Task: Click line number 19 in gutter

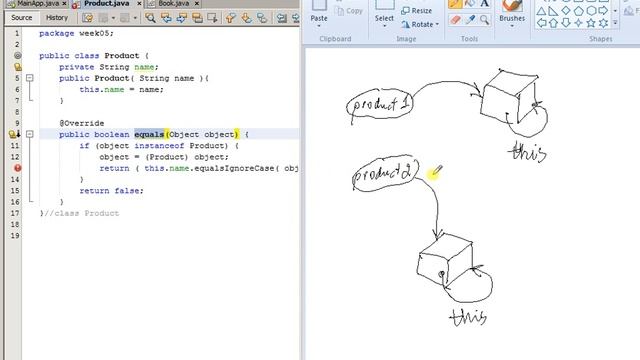Action: [x=15, y=236]
